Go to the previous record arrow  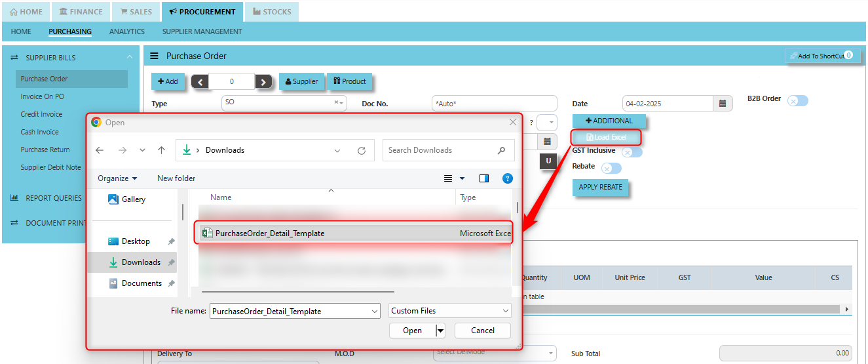(200, 82)
